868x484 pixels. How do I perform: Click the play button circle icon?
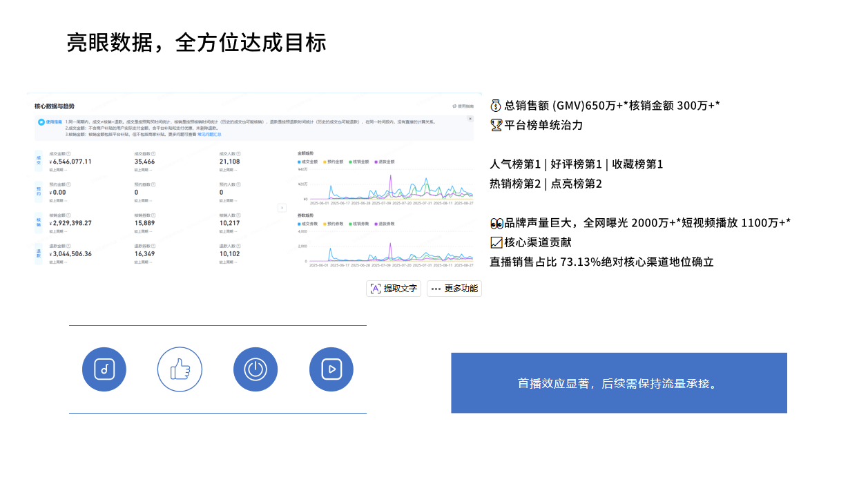(x=331, y=369)
